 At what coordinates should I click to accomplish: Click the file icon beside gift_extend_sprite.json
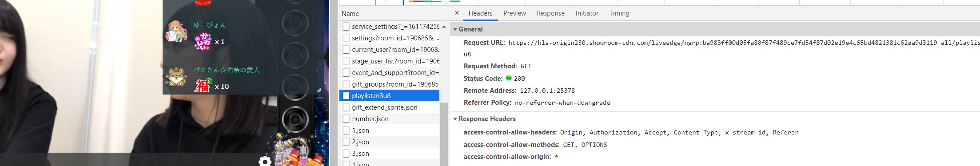pos(346,107)
